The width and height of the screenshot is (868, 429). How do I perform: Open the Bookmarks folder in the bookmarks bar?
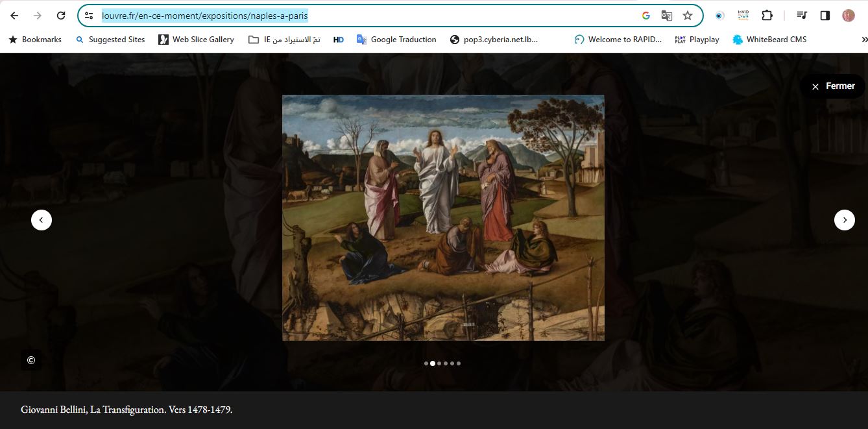pyautogui.click(x=35, y=40)
